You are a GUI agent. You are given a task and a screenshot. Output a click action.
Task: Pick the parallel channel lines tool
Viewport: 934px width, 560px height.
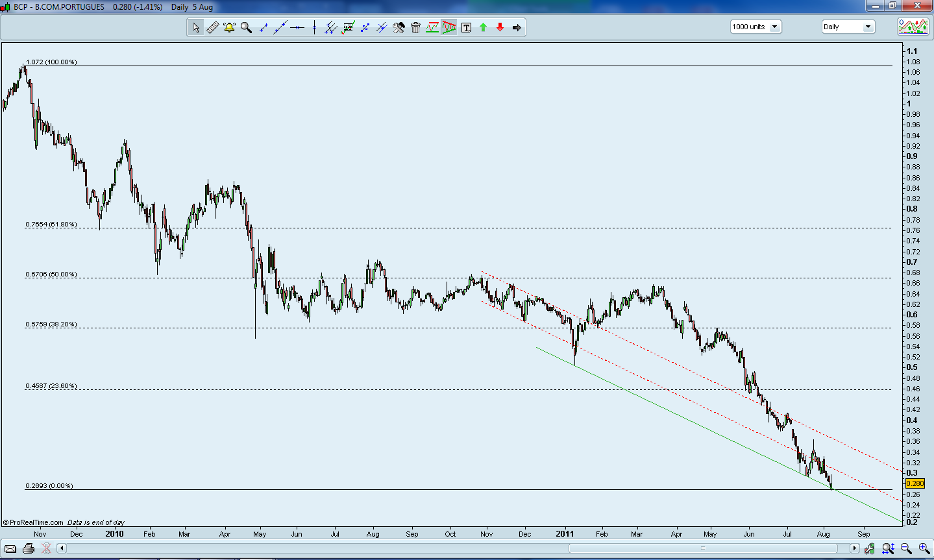331,27
